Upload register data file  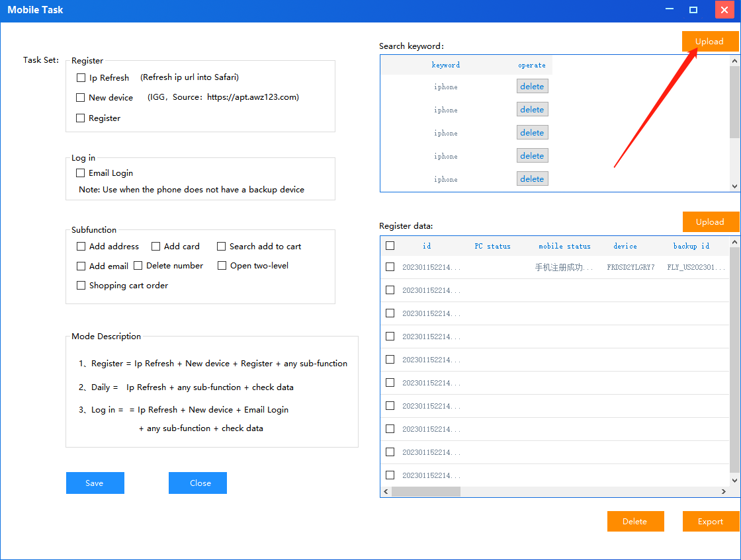(711, 222)
